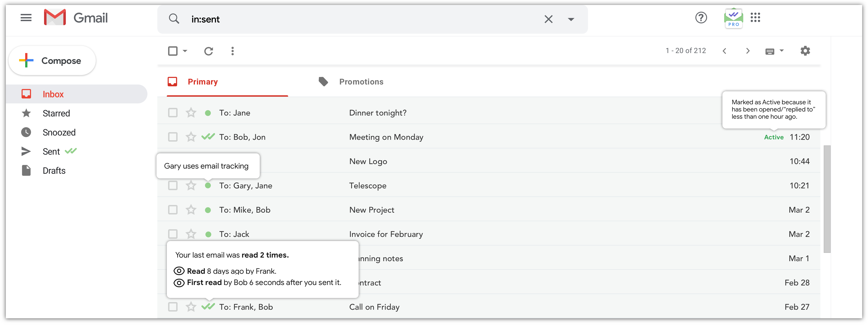This screenshot has height=325, width=868.
Task: Clear the in:sent search query
Action: click(x=548, y=19)
